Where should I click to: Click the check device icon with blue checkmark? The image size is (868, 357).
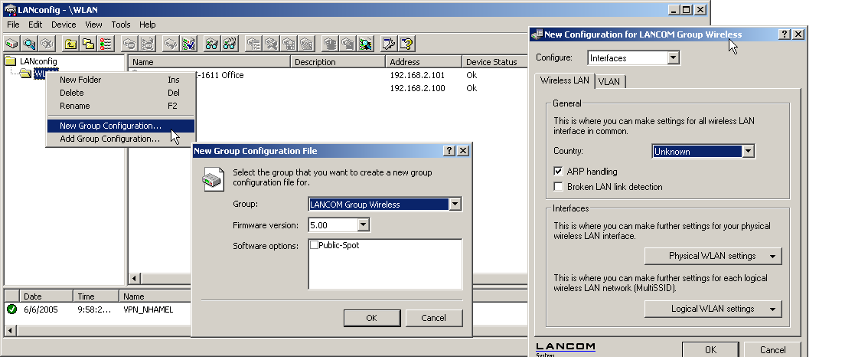pyautogui.click(x=188, y=44)
